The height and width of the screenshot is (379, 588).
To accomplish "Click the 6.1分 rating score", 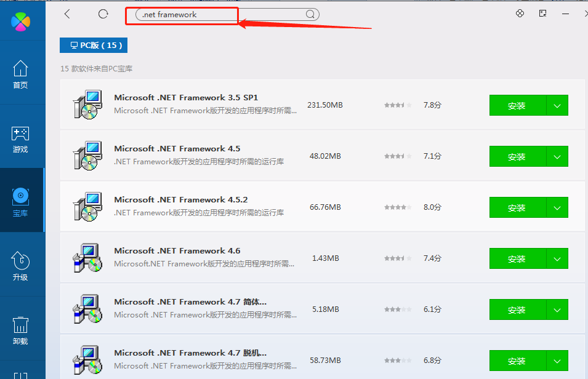I will tap(432, 309).
